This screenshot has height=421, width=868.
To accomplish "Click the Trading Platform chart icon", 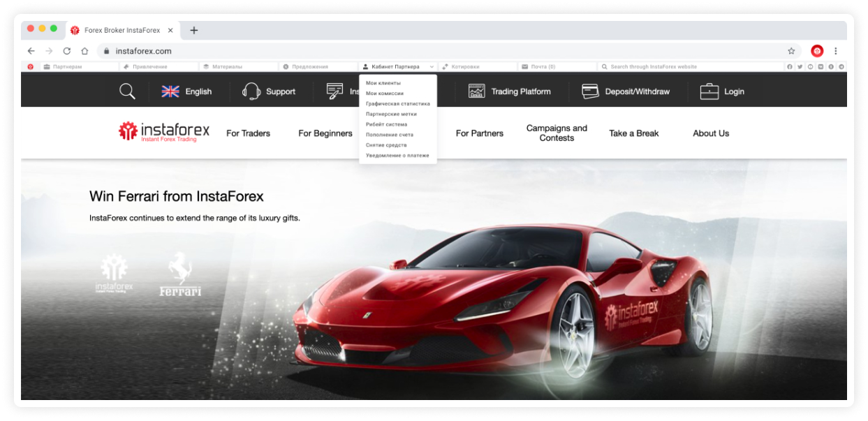I will coord(477,91).
